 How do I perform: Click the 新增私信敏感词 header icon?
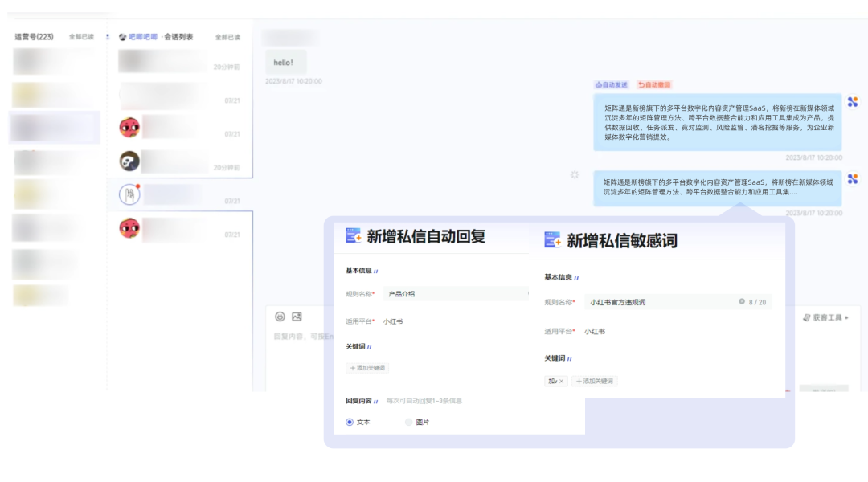(553, 240)
